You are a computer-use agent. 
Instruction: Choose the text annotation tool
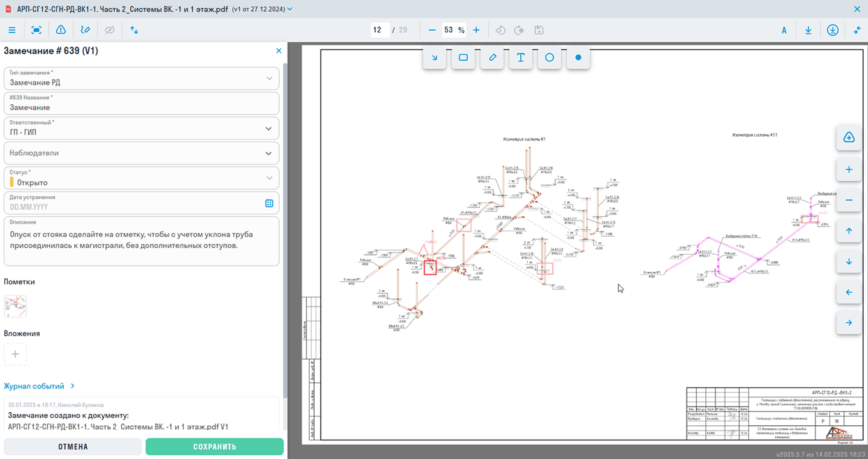(x=521, y=58)
